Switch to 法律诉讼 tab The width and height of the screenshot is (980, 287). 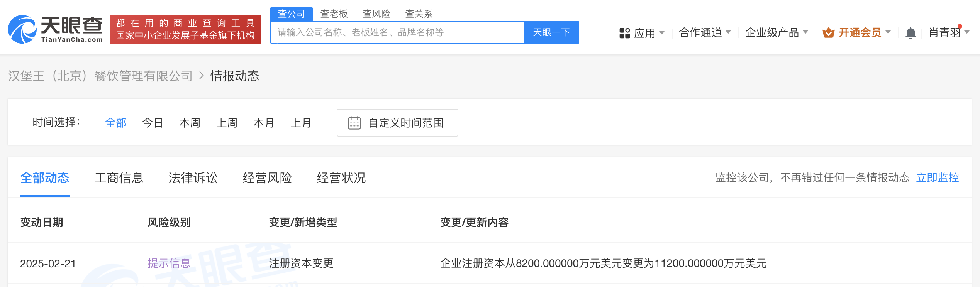tap(193, 178)
